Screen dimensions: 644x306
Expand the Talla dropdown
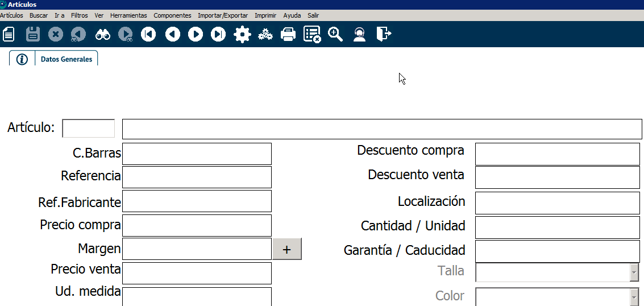pyautogui.click(x=634, y=272)
